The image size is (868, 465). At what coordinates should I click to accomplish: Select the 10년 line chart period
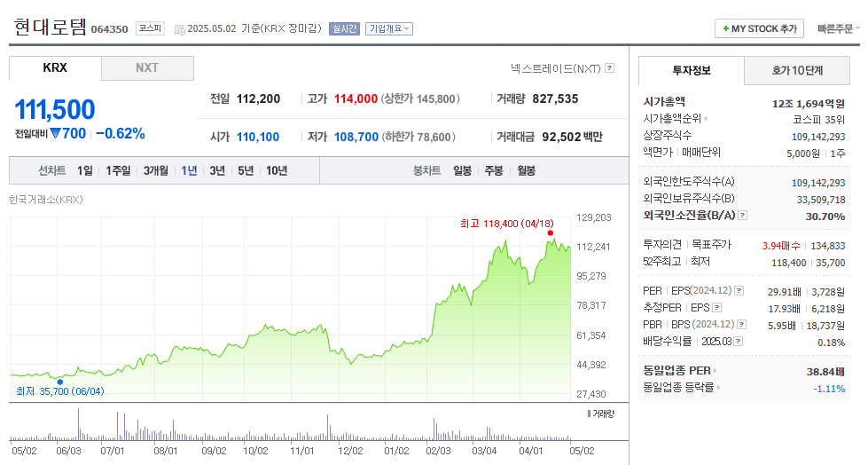tap(277, 170)
